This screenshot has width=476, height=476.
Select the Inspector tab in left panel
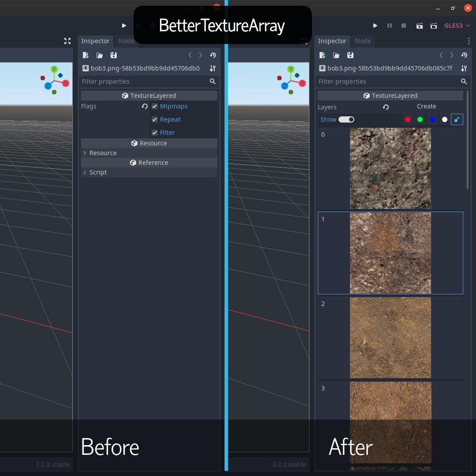coord(95,41)
